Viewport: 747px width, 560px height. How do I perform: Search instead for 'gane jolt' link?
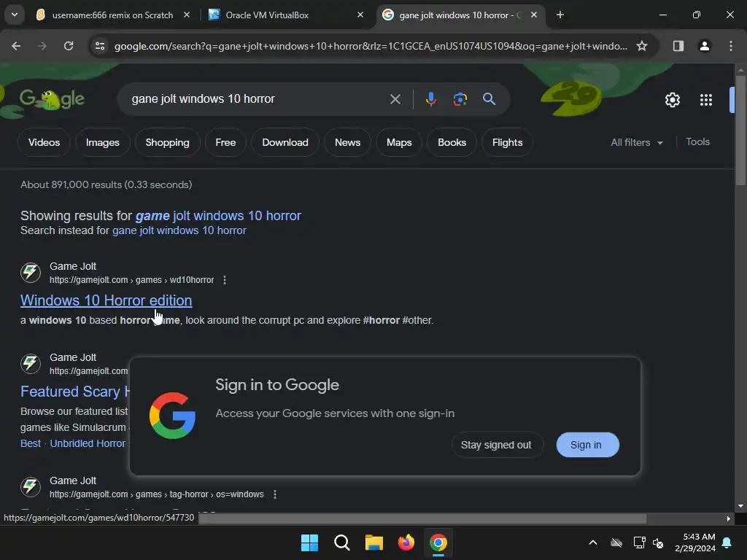click(x=179, y=230)
